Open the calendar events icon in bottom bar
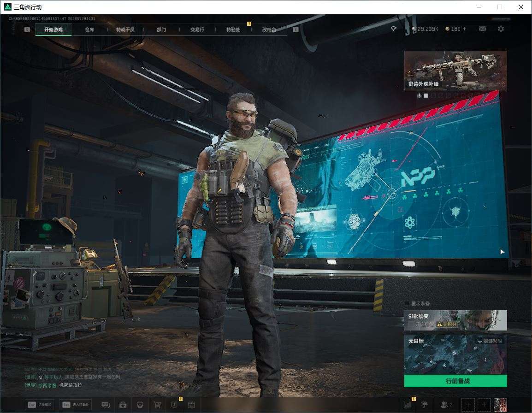This screenshot has width=532, height=413. tap(191, 405)
